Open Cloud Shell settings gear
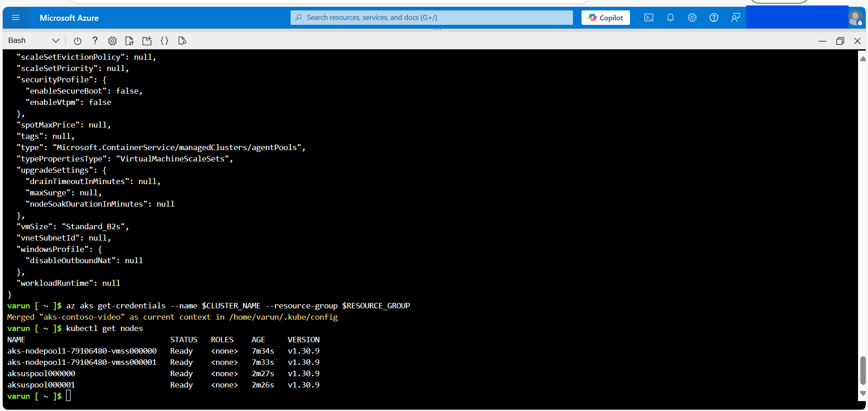This screenshot has height=411, width=868. coord(112,41)
